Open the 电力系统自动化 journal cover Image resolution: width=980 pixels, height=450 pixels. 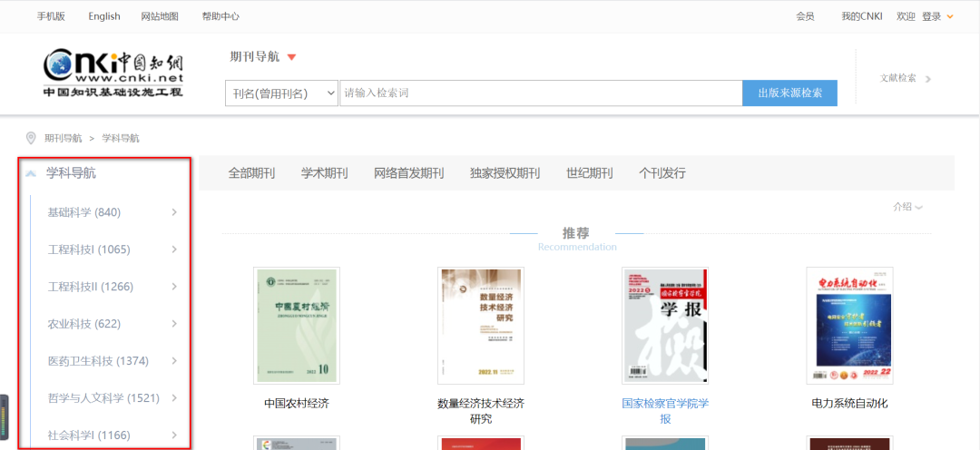(x=849, y=326)
